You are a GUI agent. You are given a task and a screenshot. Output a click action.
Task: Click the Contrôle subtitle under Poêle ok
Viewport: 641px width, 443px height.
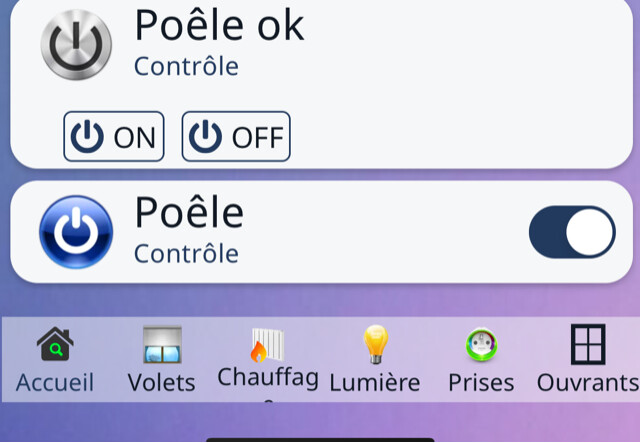point(186,67)
